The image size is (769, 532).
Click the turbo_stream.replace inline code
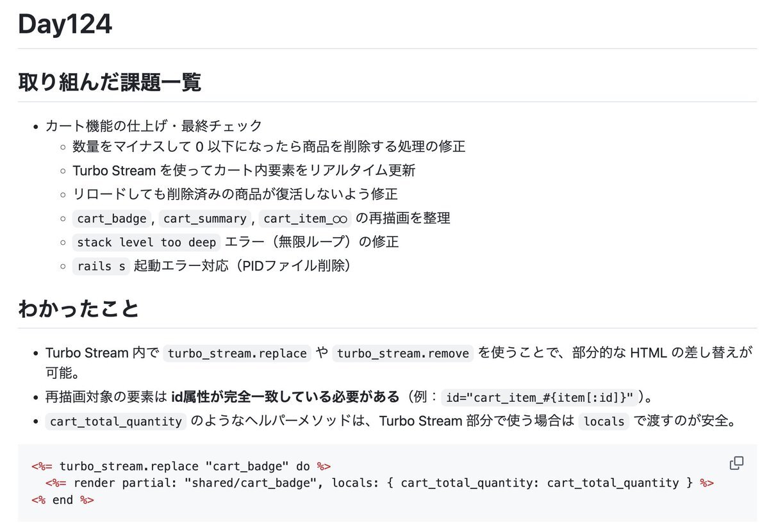(x=237, y=353)
